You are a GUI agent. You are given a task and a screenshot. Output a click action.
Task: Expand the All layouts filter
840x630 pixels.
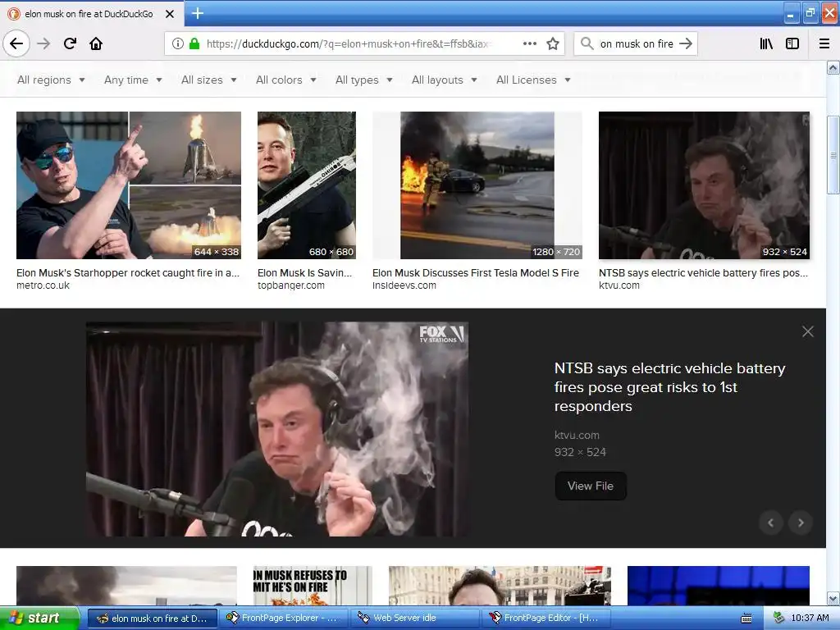coord(444,80)
